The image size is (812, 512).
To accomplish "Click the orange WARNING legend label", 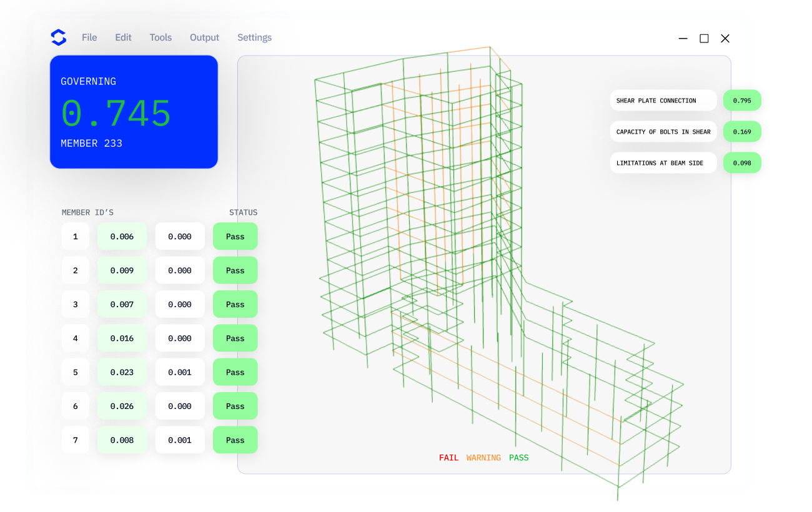I will coord(483,458).
